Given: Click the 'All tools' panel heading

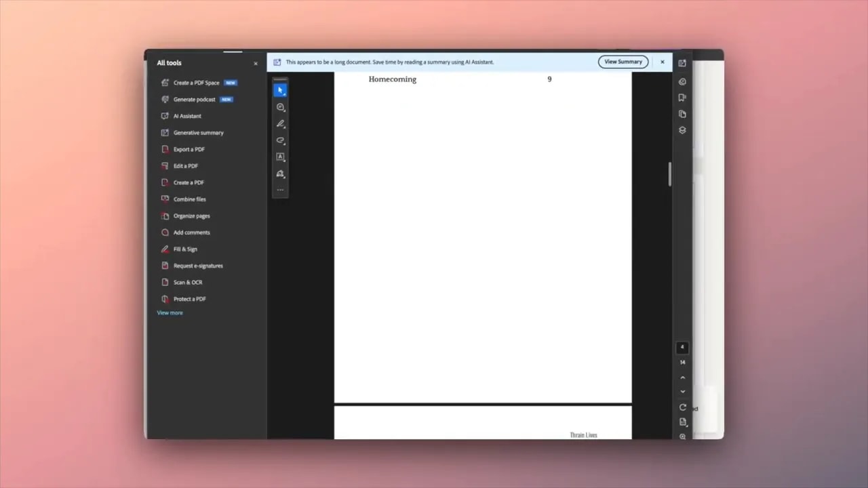Looking at the screenshot, I should pos(169,63).
